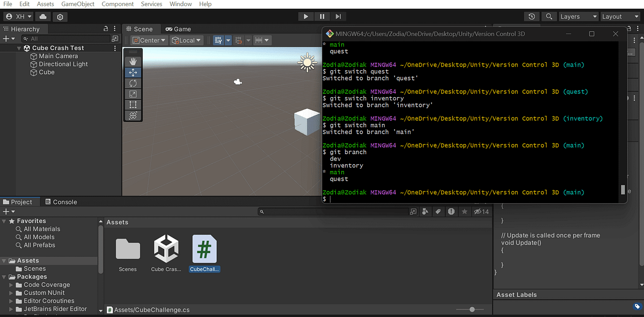Click the camera gizmo in Scene view
The height and width of the screenshot is (317, 644).
pos(238,82)
